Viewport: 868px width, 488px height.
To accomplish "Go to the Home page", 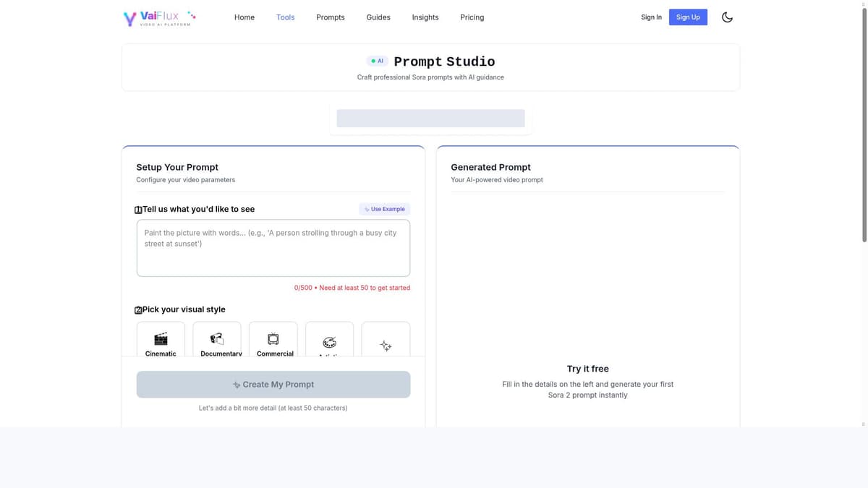I will (244, 17).
